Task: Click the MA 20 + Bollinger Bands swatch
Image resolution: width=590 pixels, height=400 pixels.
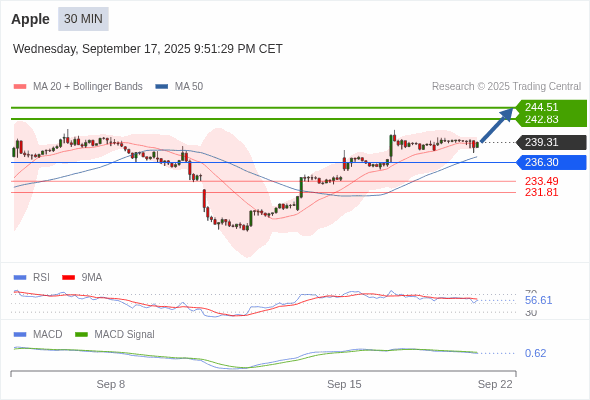Action: [x=20, y=87]
